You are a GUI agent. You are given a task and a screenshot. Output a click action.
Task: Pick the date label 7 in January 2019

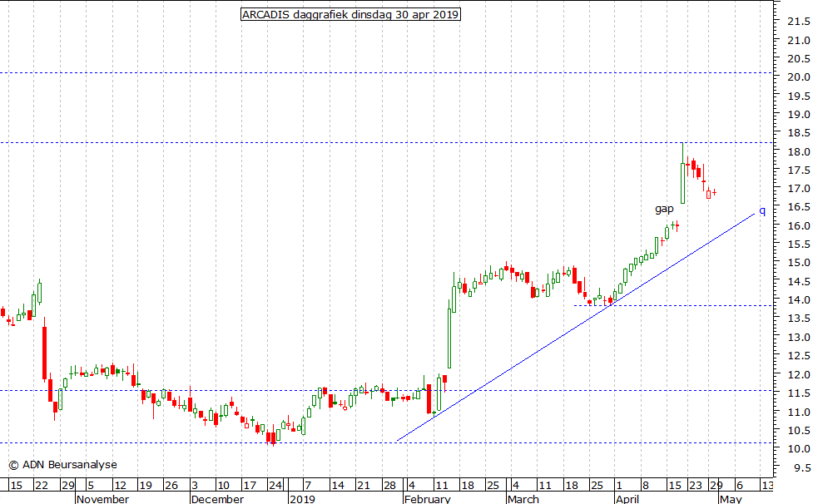tap(307, 486)
